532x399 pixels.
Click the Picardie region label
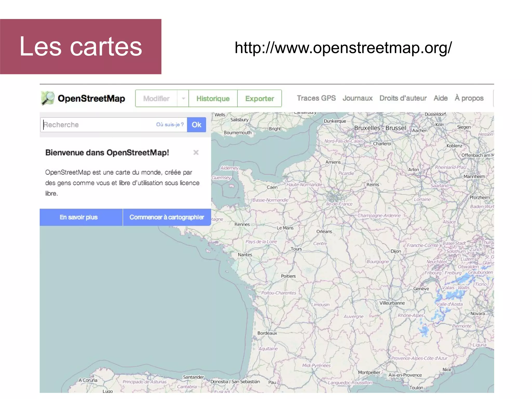tap(346, 173)
